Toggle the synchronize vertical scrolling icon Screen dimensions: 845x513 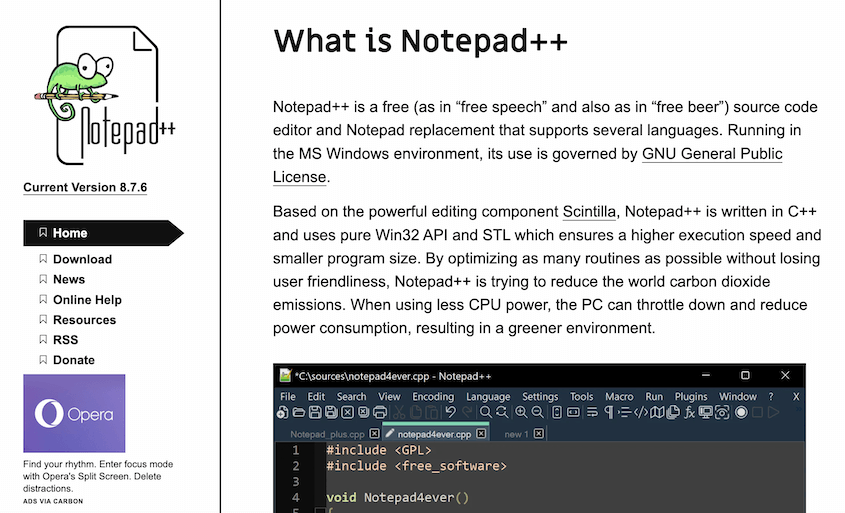point(557,412)
